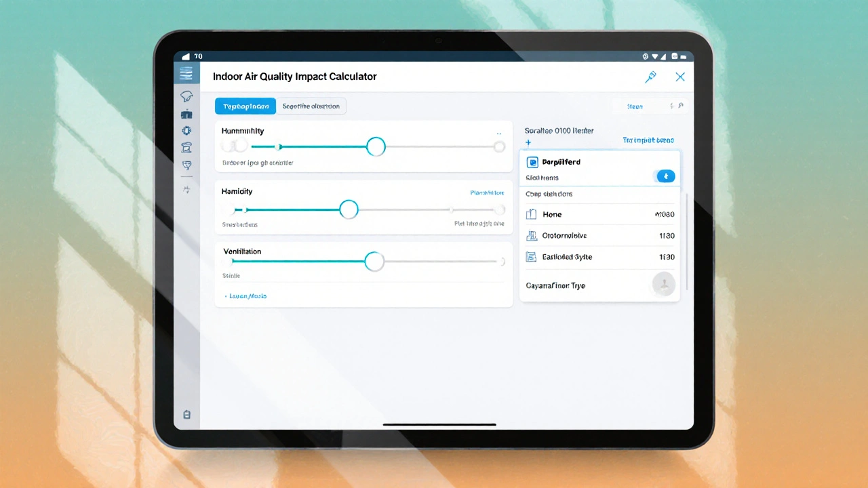Open the two-dot options on the Hummnhity card

pos(499,134)
